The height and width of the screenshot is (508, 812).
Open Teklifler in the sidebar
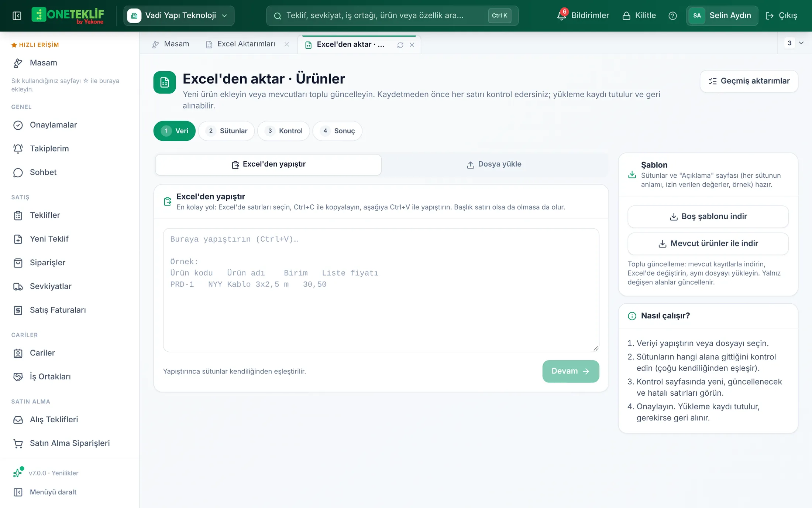point(70,215)
